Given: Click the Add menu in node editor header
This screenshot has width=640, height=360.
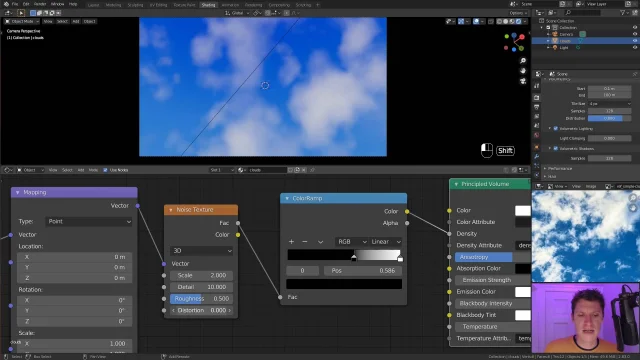Looking at the screenshot, I should click(81, 170).
